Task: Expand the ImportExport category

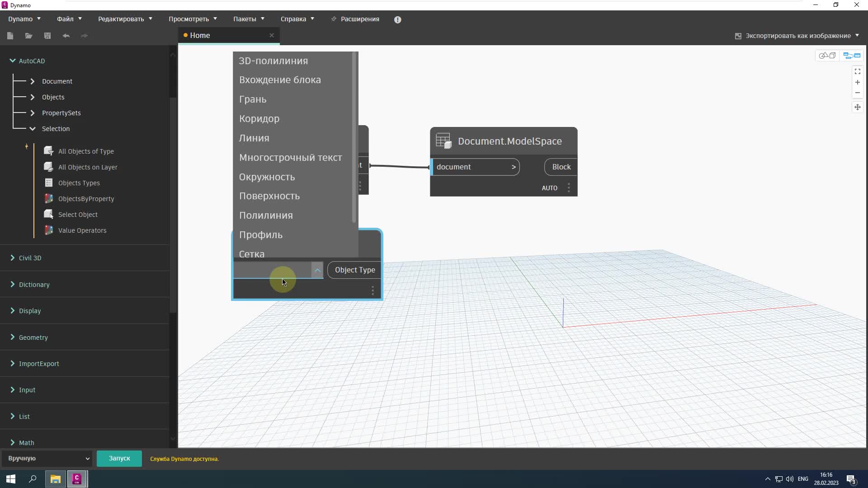Action: [x=13, y=363]
